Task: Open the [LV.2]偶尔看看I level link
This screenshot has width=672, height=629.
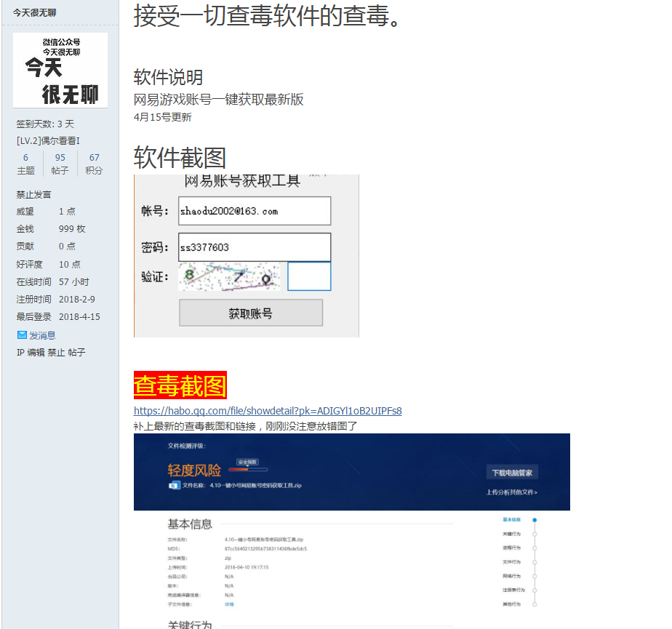Action: (48, 140)
